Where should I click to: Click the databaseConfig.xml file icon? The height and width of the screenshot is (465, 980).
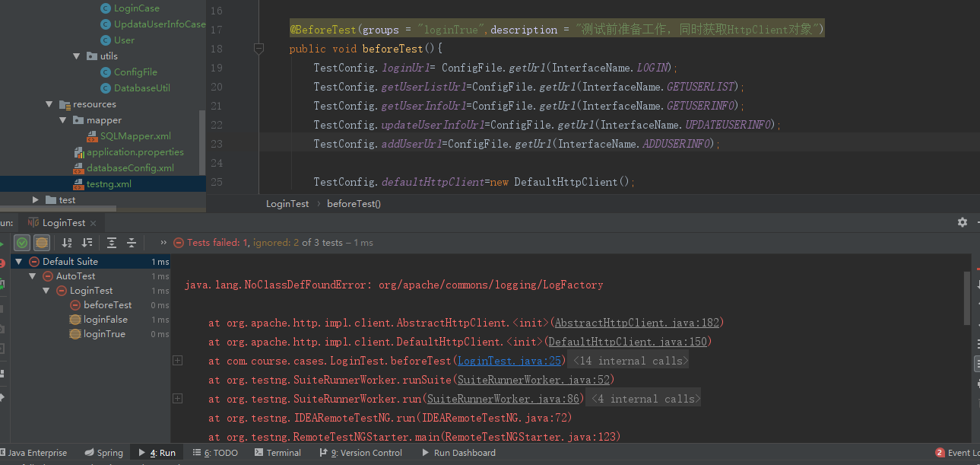pos(79,168)
